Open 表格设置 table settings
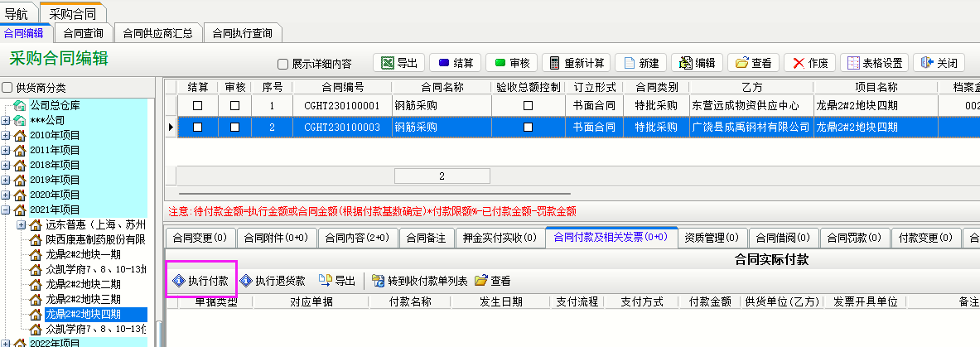Image resolution: width=980 pixels, height=347 pixels. click(x=873, y=63)
